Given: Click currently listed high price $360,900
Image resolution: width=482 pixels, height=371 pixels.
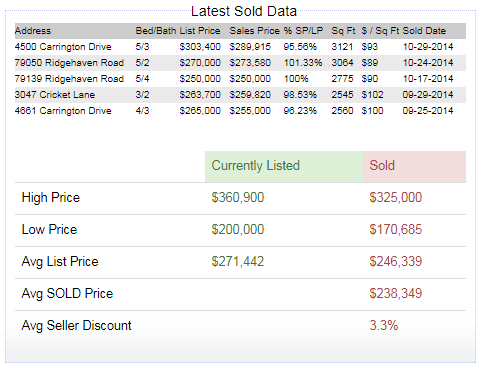Looking at the screenshot, I should pos(238,198).
